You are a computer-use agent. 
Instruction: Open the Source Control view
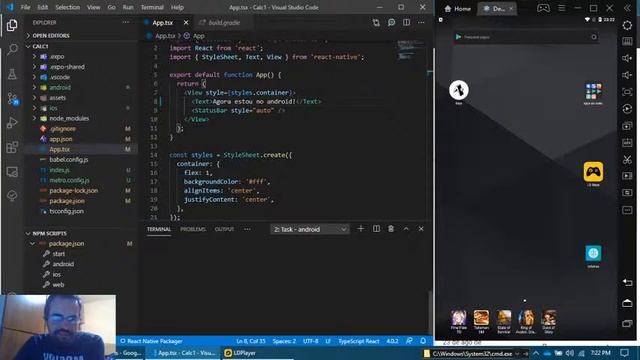point(12,98)
